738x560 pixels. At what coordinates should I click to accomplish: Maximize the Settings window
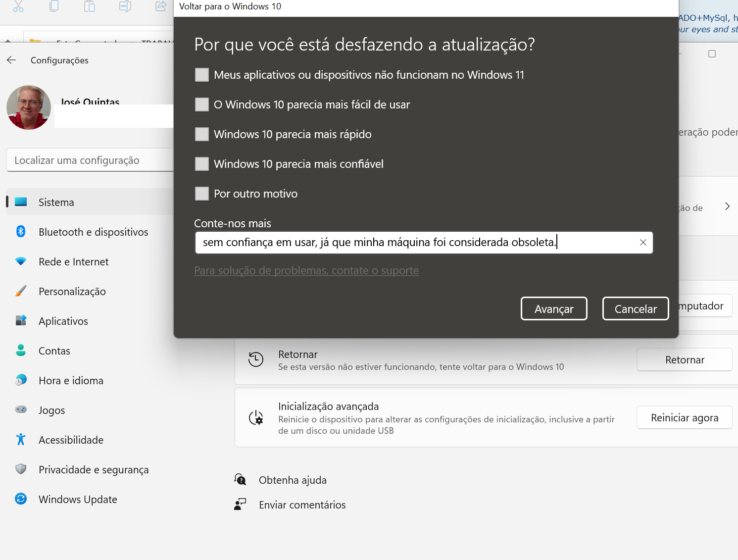(712, 53)
